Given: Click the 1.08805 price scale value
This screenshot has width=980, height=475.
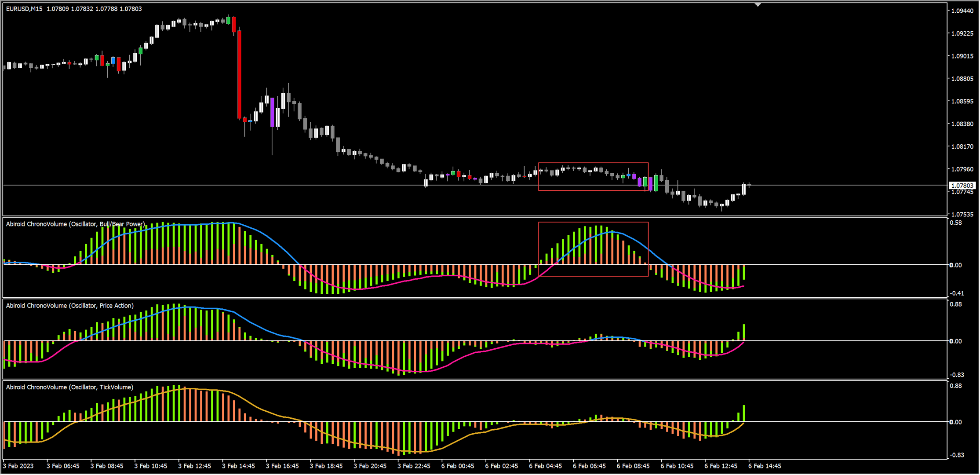Looking at the screenshot, I should point(962,79).
